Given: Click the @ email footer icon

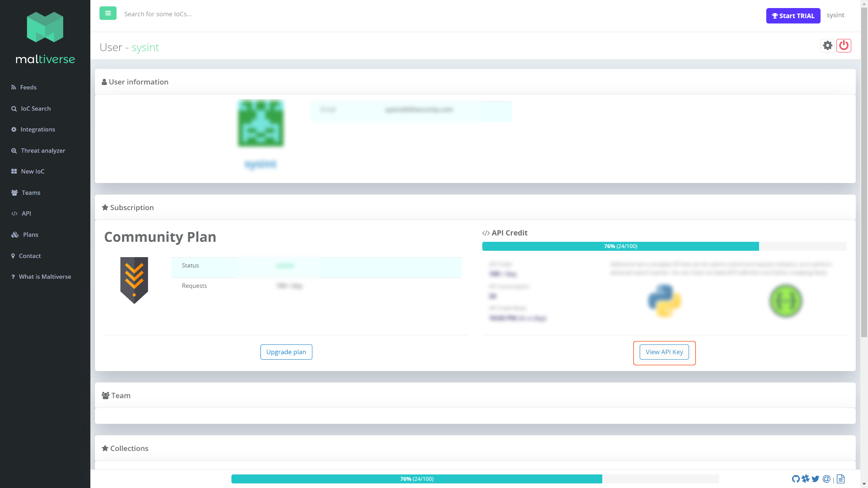Looking at the screenshot, I should [826, 479].
